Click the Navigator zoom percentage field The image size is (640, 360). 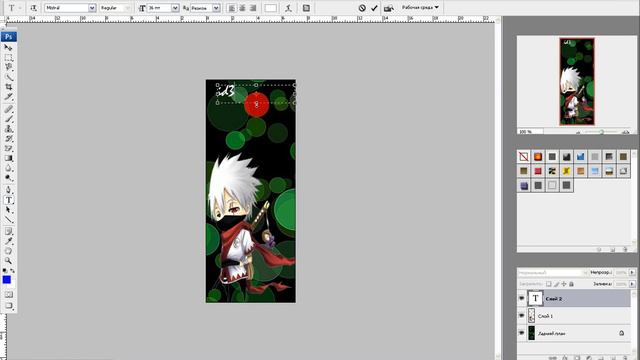pyautogui.click(x=530, y=132)
